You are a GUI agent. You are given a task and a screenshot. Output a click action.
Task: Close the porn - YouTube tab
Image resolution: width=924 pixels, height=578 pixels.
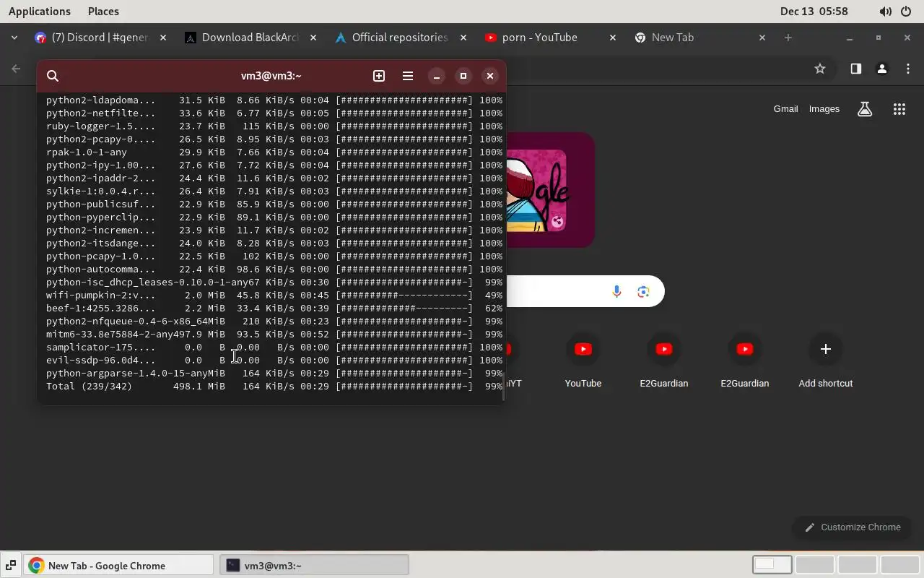[613, 38]
